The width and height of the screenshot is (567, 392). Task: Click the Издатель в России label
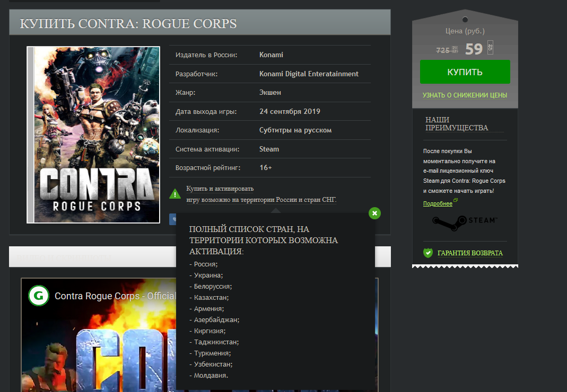point(206,55)
